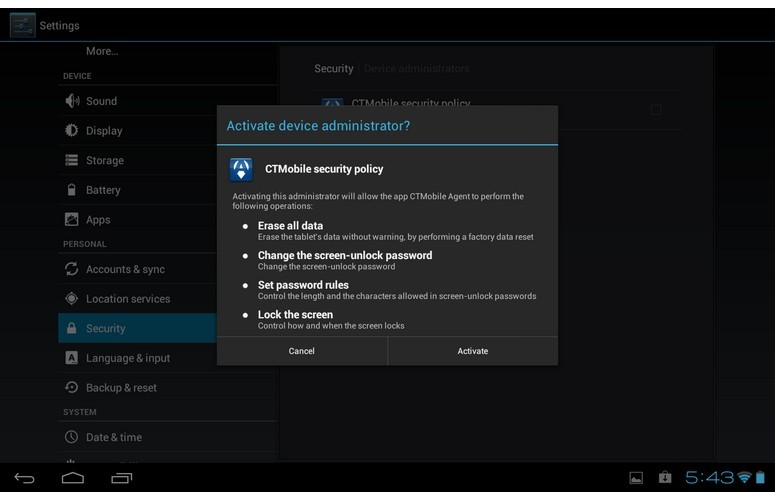
Task: Tap the Accounts & sync refresh icon
Action: 72,269
